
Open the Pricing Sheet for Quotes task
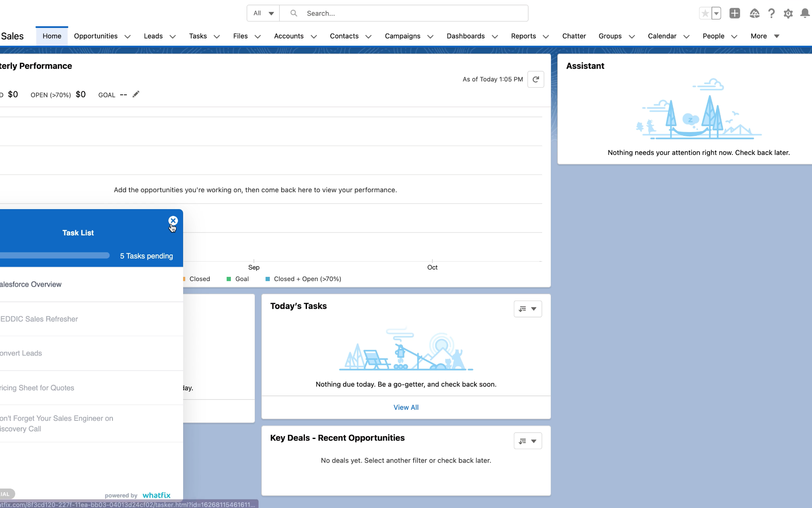point(91,388)
